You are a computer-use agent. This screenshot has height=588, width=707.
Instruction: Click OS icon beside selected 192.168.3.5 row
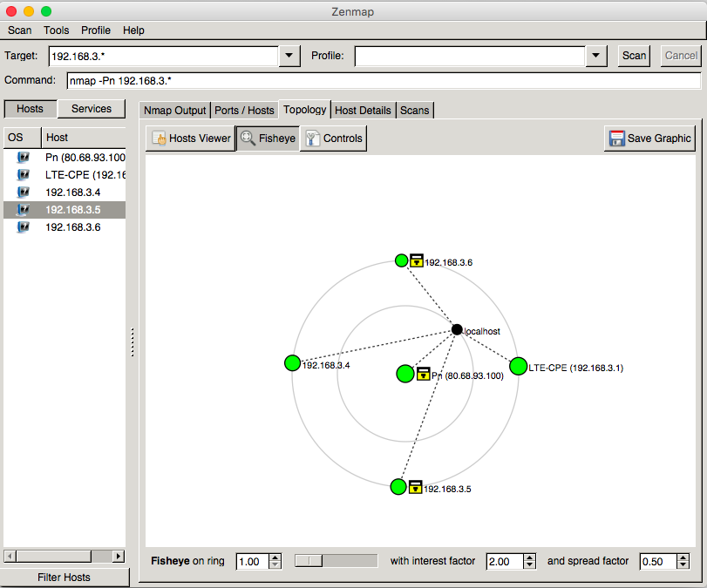pos(23,210)
